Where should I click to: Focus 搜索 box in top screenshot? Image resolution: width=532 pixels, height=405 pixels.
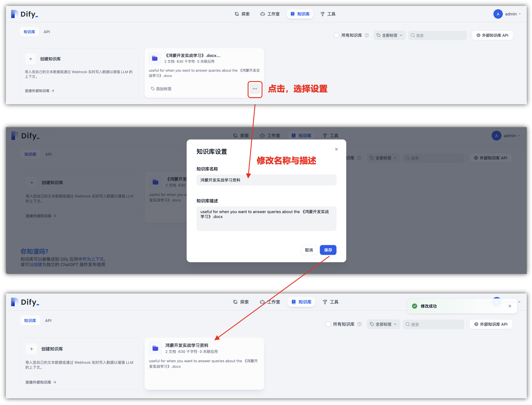click(x=437, y=35)
